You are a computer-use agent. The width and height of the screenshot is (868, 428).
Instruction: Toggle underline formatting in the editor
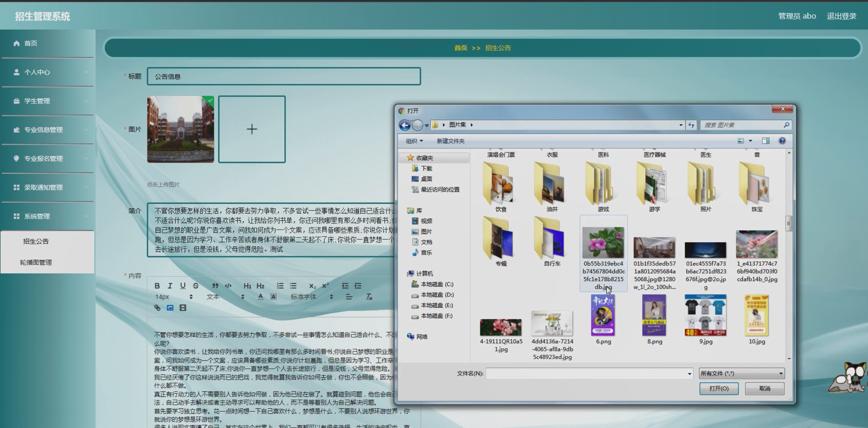[183, 286]
